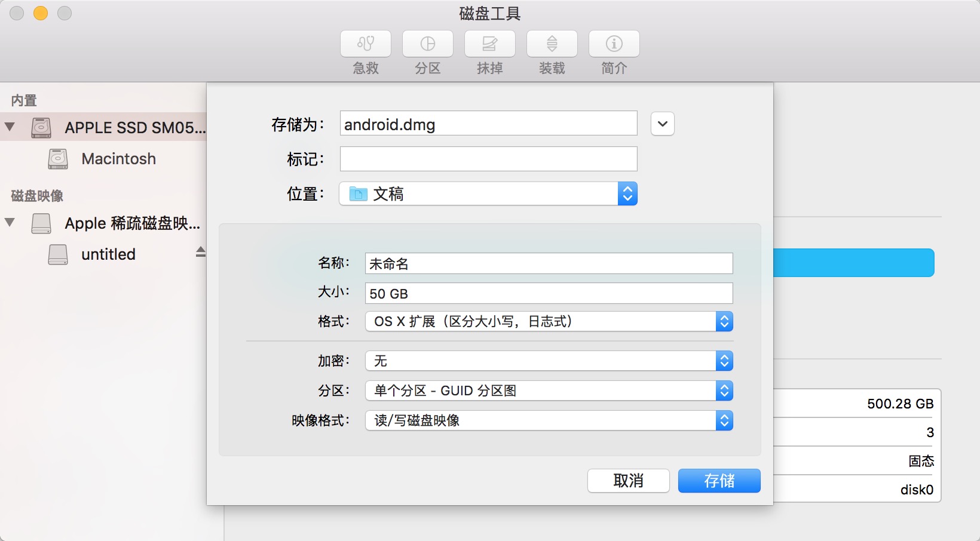The width and height of the screenshot is (980, 541).
Task: Click the blue disk usage bar
Action: point(854,263)
